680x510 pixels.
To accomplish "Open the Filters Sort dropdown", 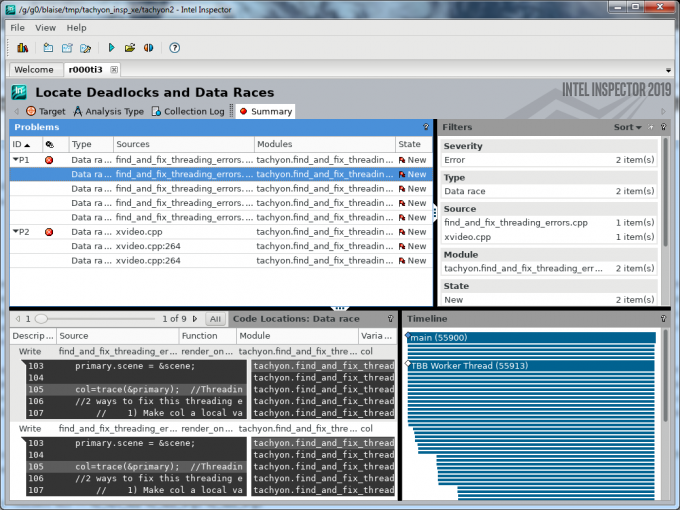I will point(627,127).
